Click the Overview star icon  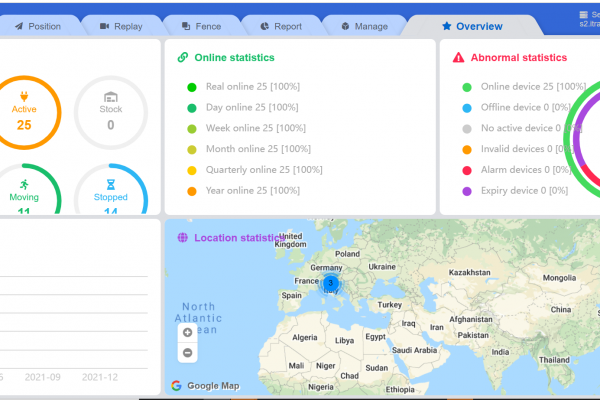pyautogui.click(x=446, y=26)
